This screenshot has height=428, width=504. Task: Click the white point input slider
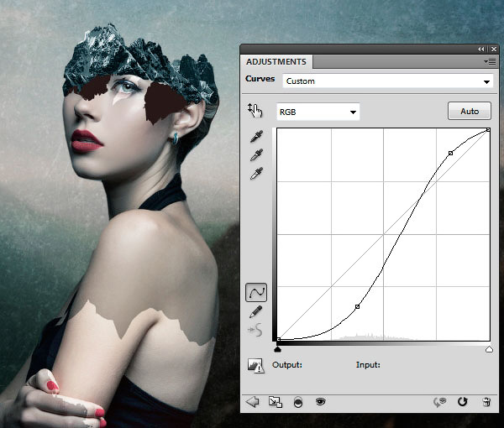[489, 349]
